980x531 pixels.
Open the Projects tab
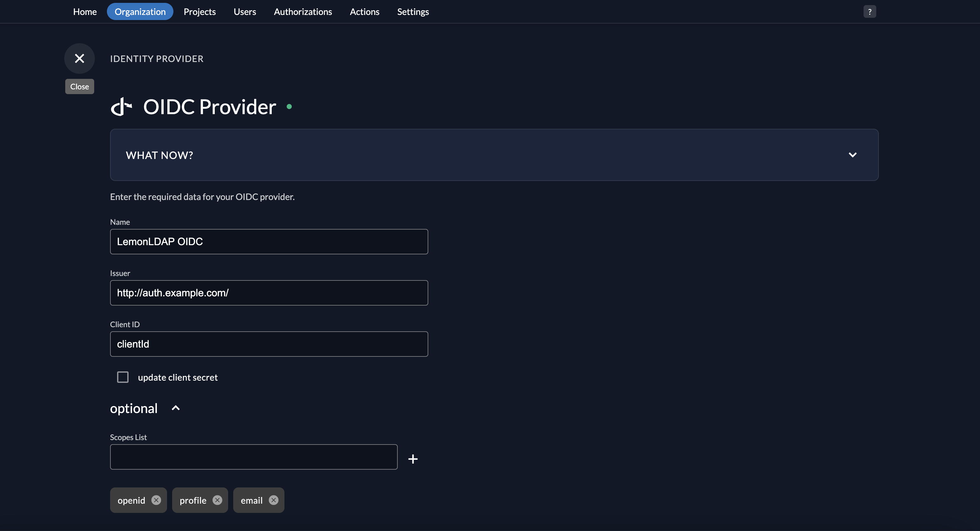[199, 11]
